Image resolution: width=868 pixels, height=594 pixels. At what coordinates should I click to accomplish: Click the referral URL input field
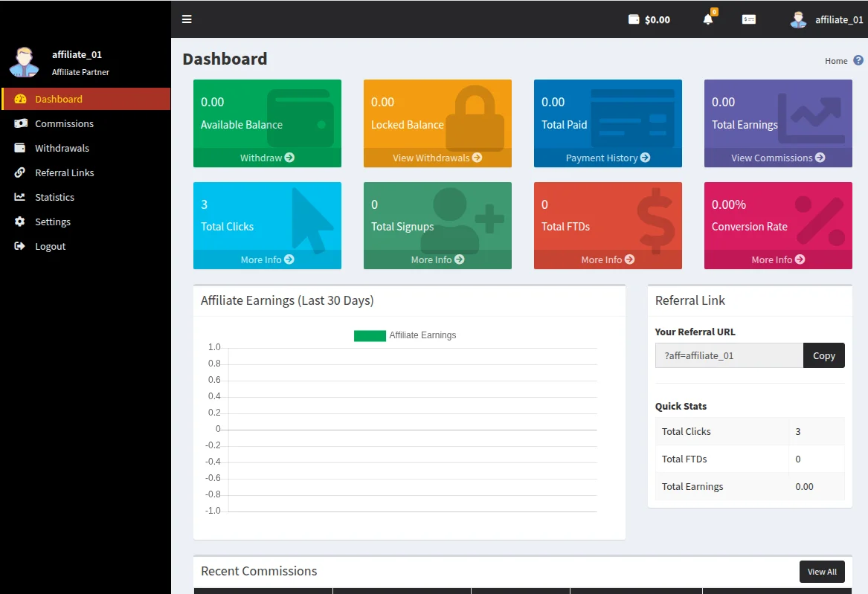click(x=729, y=355)
